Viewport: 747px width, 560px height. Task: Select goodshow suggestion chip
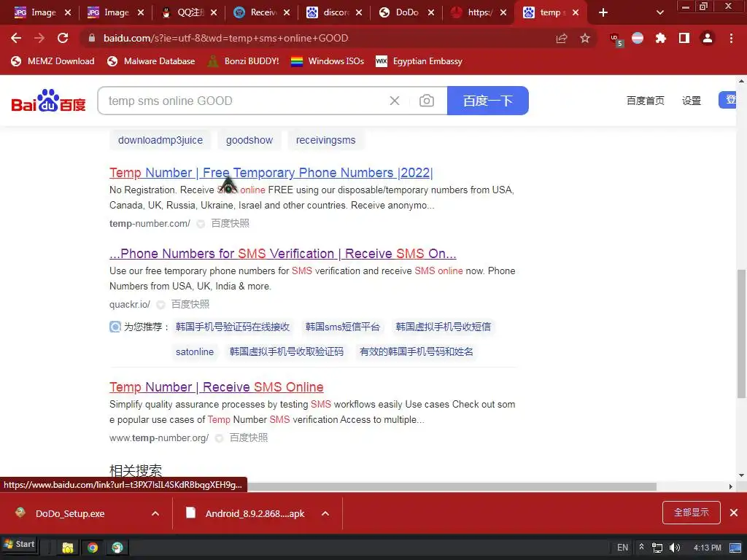[x=249, y=140]
